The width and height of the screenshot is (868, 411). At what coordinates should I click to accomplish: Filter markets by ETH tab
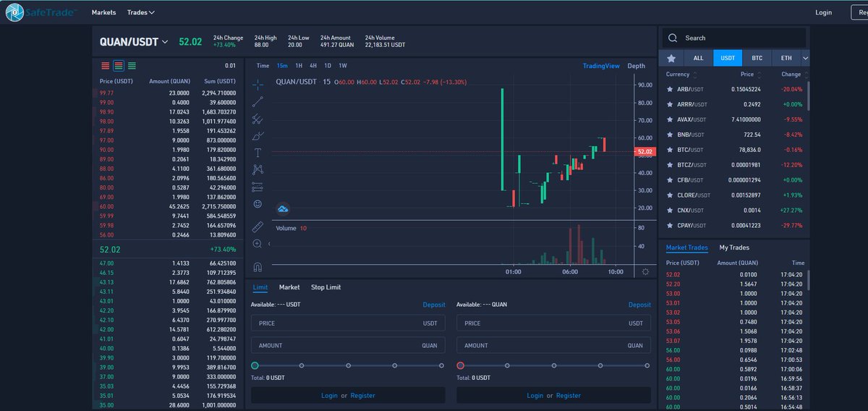[786, 58]
